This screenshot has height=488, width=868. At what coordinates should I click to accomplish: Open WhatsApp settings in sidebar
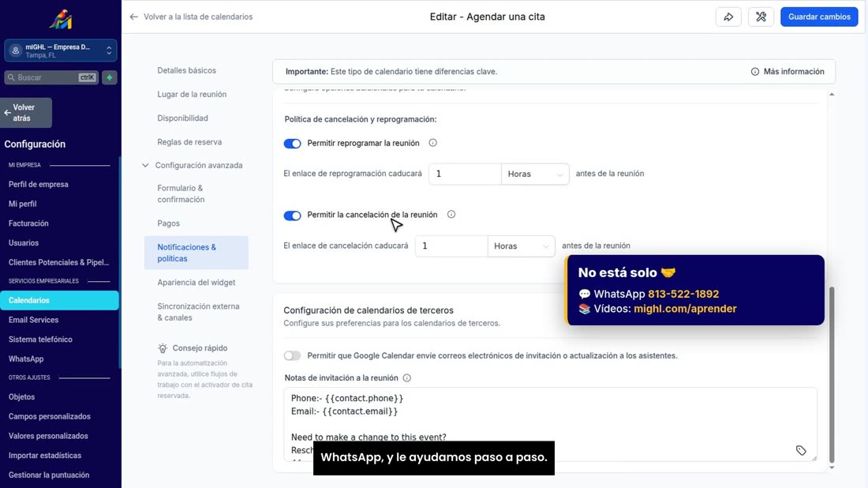(x=25, y=358)
